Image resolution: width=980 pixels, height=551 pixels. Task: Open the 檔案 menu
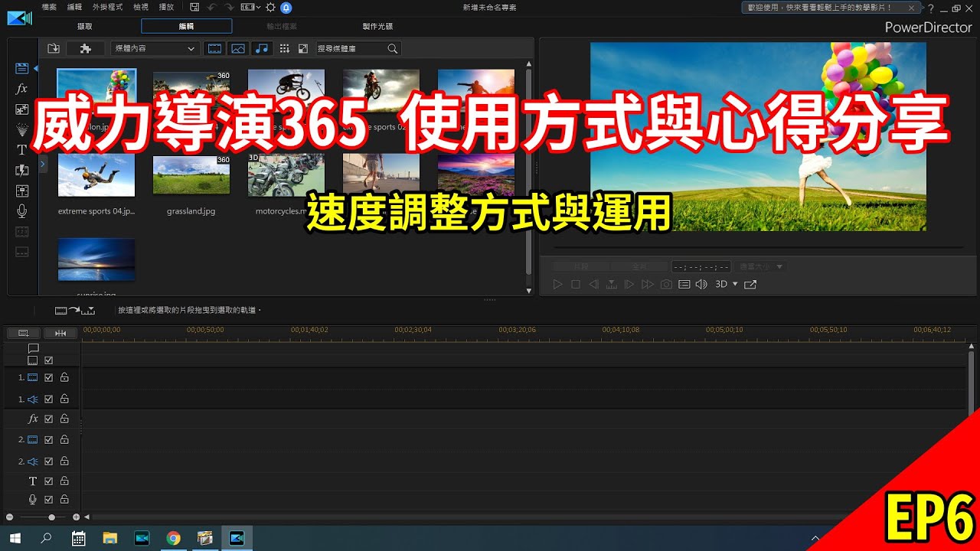click(x=49, y=7)
